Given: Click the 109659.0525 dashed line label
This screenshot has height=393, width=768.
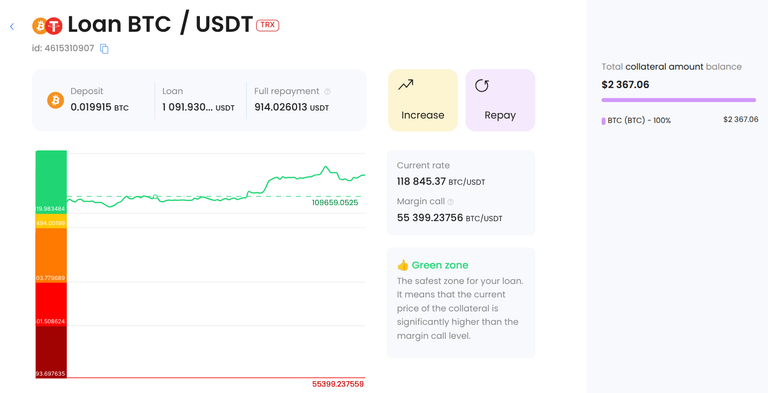Looking at the screenshot, I should (x=335, y=202).
